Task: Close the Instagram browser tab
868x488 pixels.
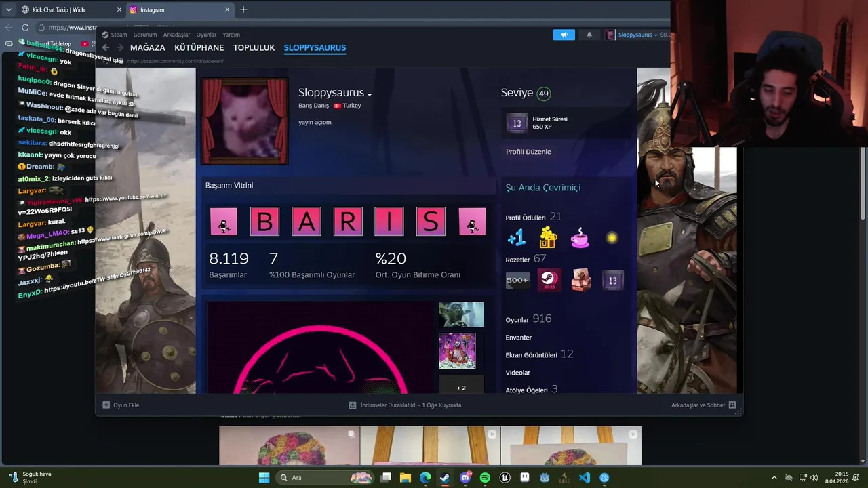Action: point(227,9)
